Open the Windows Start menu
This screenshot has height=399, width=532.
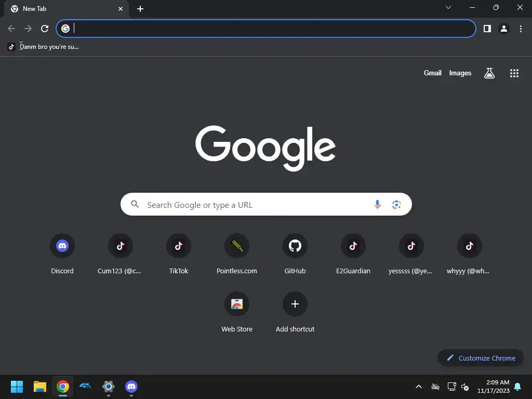17,387
